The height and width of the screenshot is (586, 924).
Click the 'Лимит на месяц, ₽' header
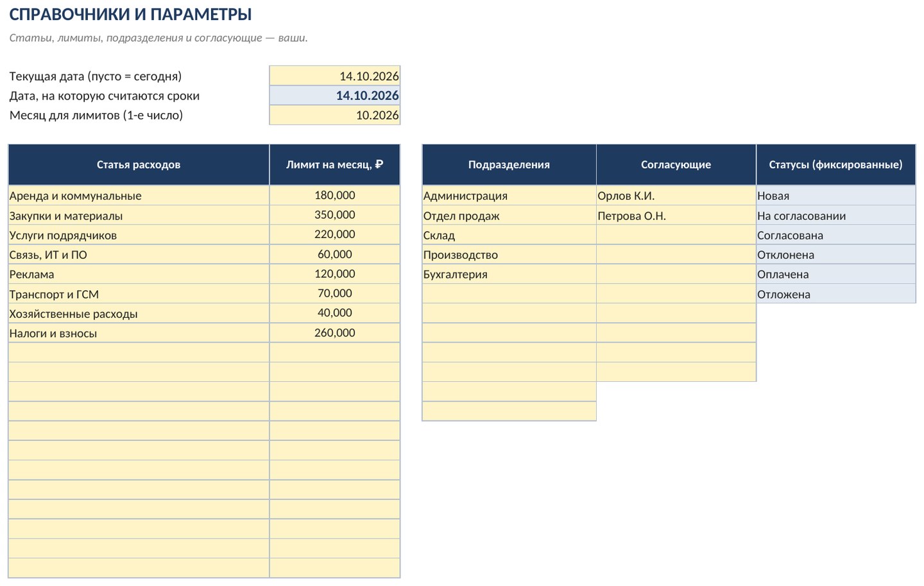(334, 164)
